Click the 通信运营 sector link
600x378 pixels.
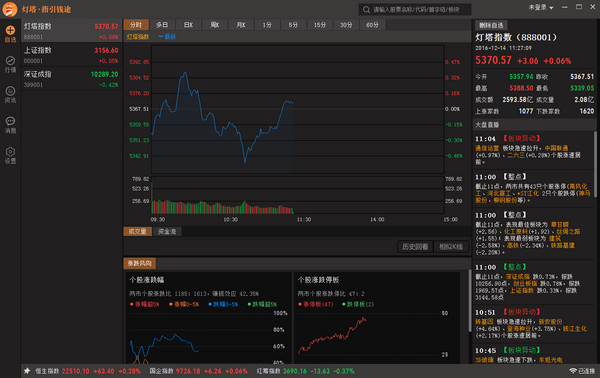tap(487, 148)
